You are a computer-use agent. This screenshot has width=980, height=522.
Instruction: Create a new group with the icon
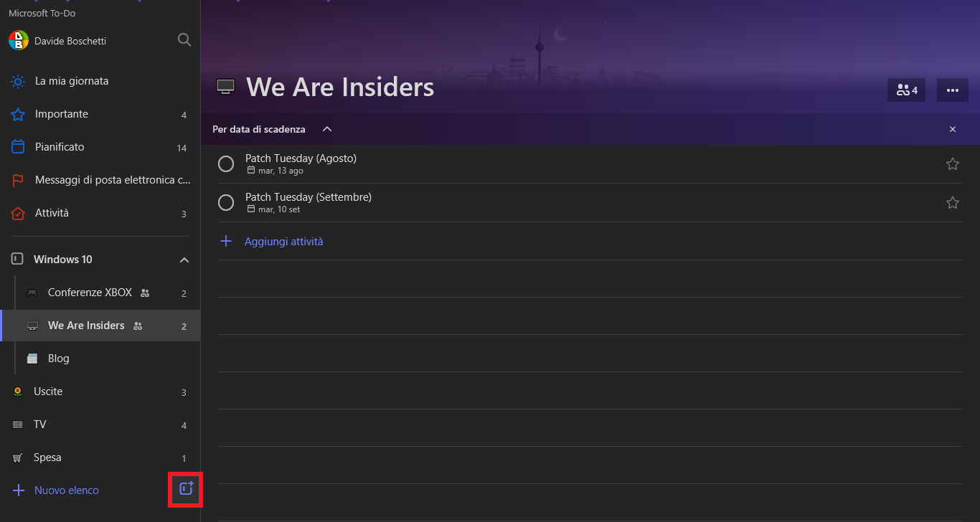coord(186,489)
